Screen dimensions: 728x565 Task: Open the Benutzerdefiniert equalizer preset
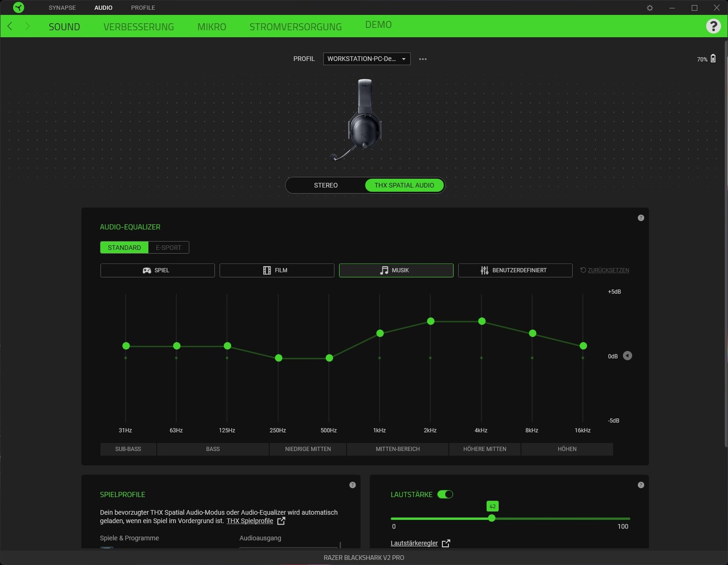[515, 270]
